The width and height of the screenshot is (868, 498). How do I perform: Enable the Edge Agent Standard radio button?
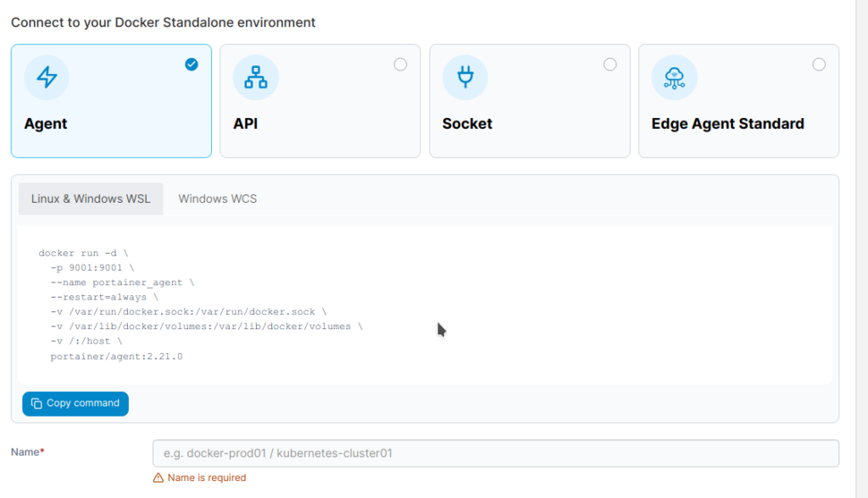pos(819,64)
